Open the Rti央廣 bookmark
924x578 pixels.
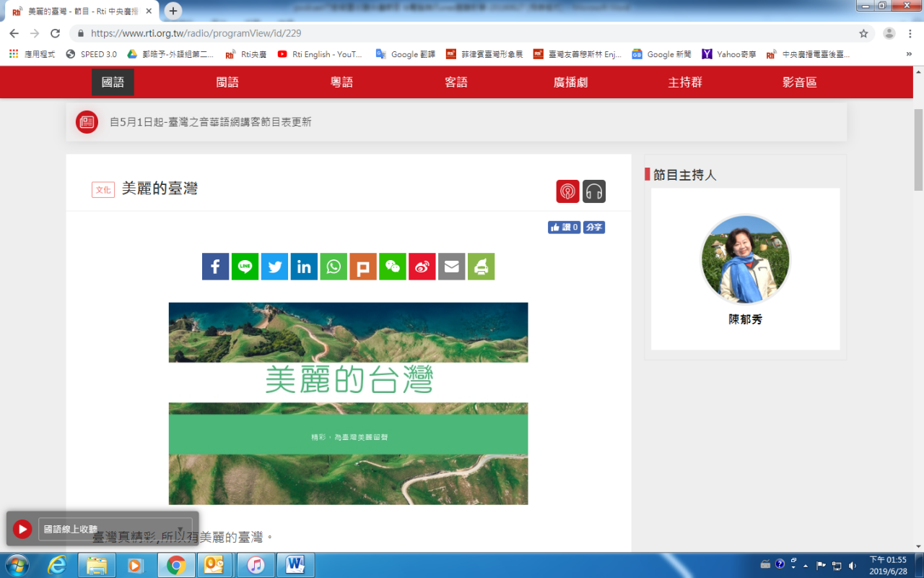(x=246, y=54)
